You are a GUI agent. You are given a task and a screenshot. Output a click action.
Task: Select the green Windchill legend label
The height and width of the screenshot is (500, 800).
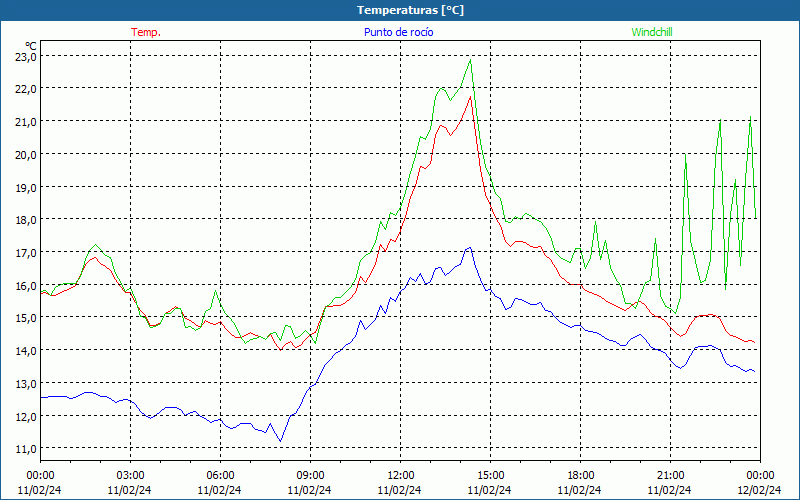652,32
